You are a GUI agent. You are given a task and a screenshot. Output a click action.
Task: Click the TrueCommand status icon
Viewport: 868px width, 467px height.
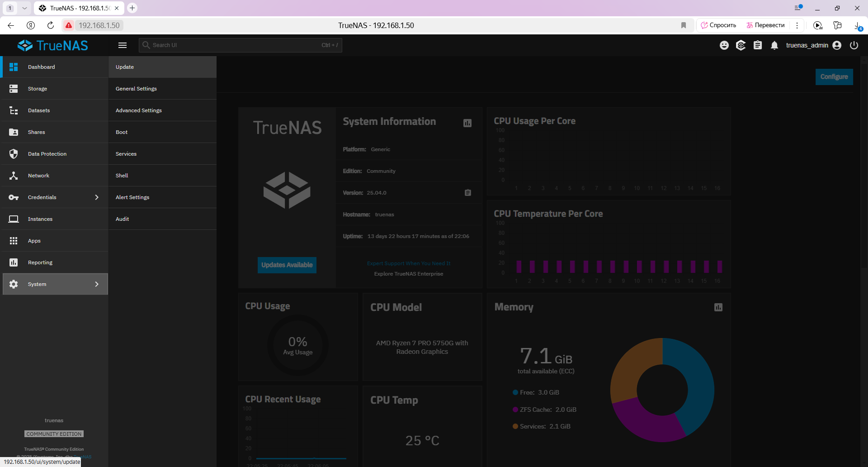coord(741,45)
